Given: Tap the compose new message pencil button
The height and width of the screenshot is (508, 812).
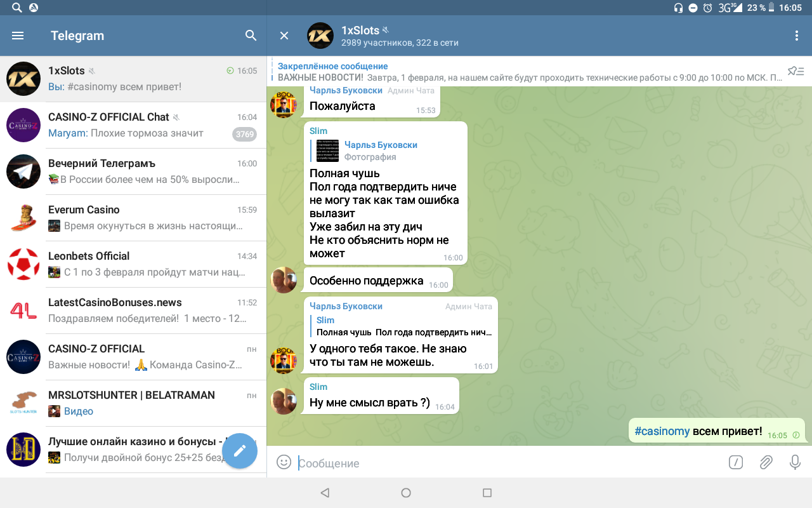Looking at the screenshot, I should pyautogui.click(x=239, y=451).
